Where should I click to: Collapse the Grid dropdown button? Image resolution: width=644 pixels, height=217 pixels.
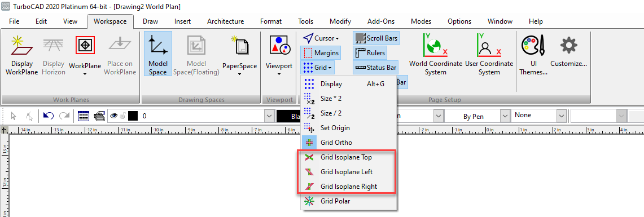pos(317,67)
